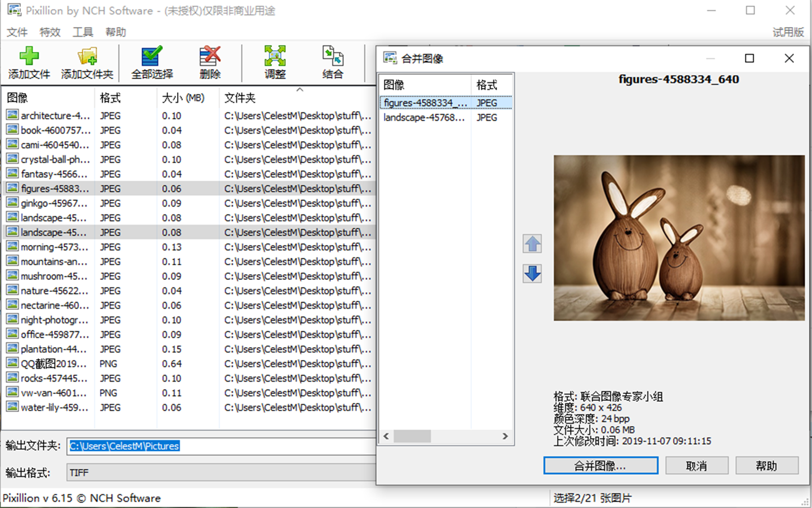Image resolution: width=812 pixels, height=508 pixels.
Task: Click the Add Folder (添加文件夹) toolbar icon
Action: [x=87, y=56]
